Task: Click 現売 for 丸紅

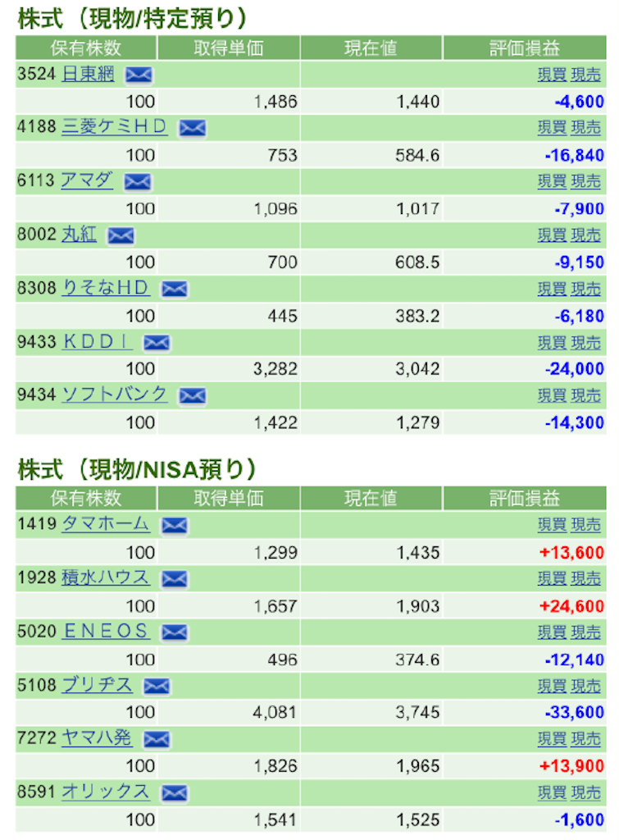Action: pyautogui.click(x=586, y=235)
